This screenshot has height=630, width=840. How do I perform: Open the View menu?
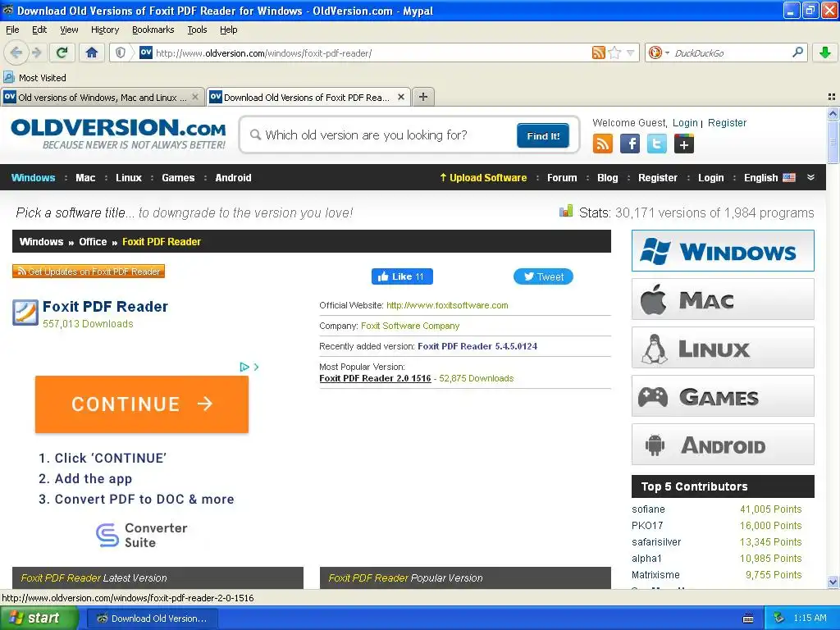(69, 30)
